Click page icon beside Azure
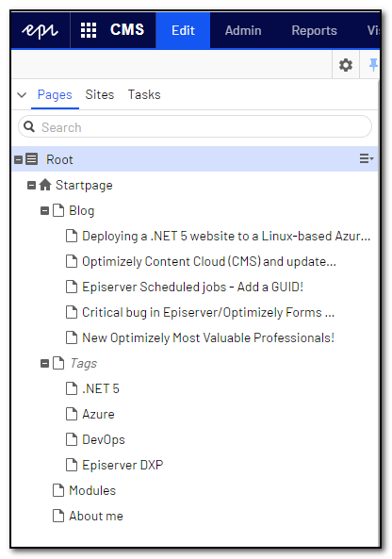 pyautogui.click(x=72, y=414)
